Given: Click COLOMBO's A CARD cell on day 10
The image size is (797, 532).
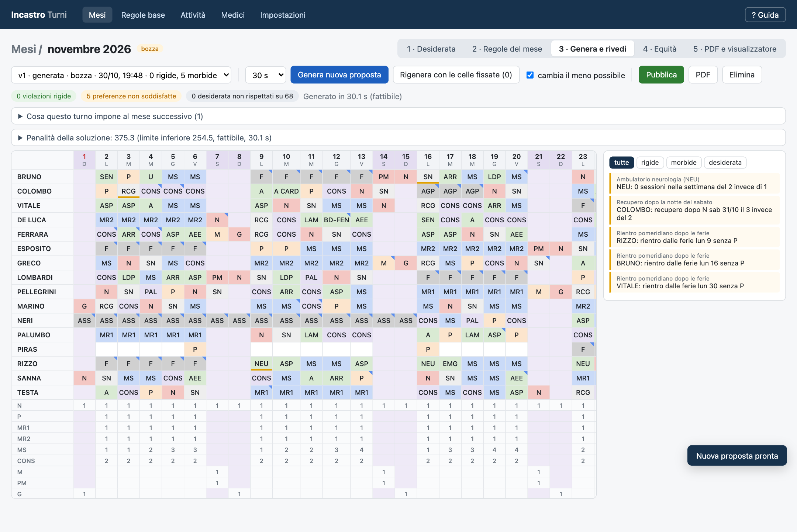Looking at the screenshot, I should pyautogui.click(x=286, y=191).
